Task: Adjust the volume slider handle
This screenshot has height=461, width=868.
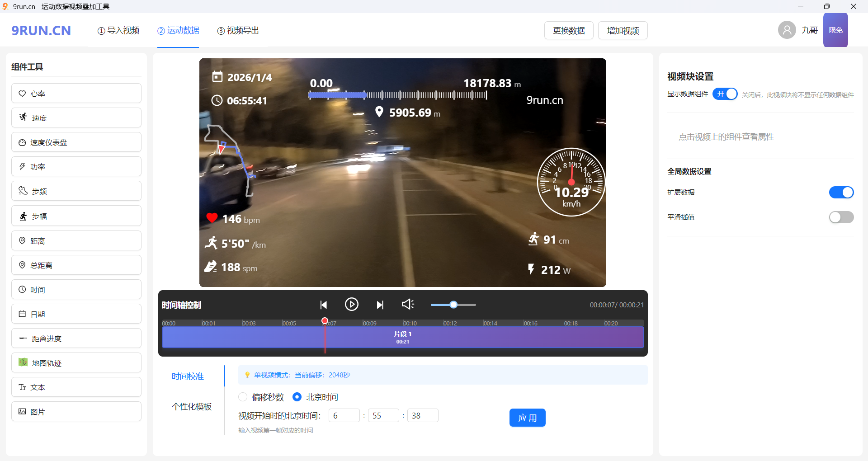Action: point(453,305)
